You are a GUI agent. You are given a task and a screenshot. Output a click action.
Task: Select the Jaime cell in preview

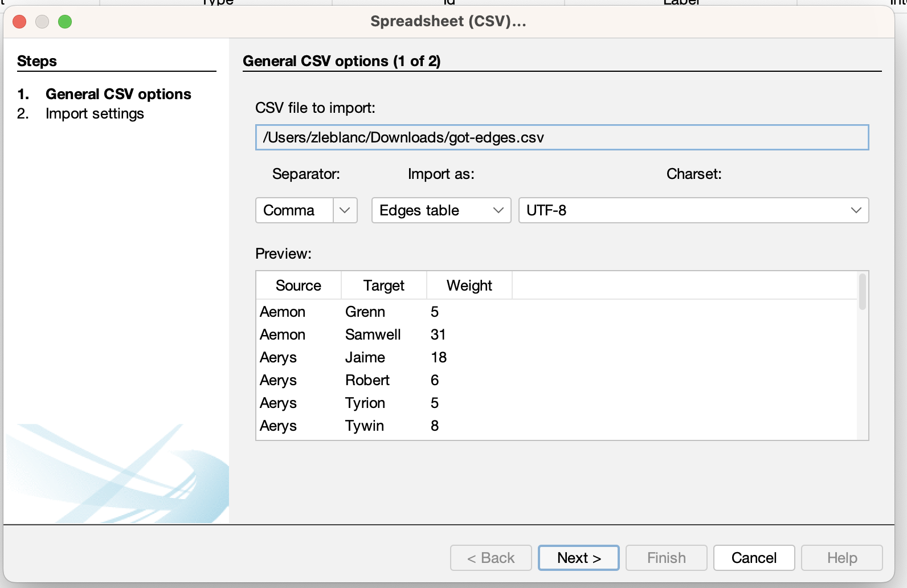pos(365,357)
